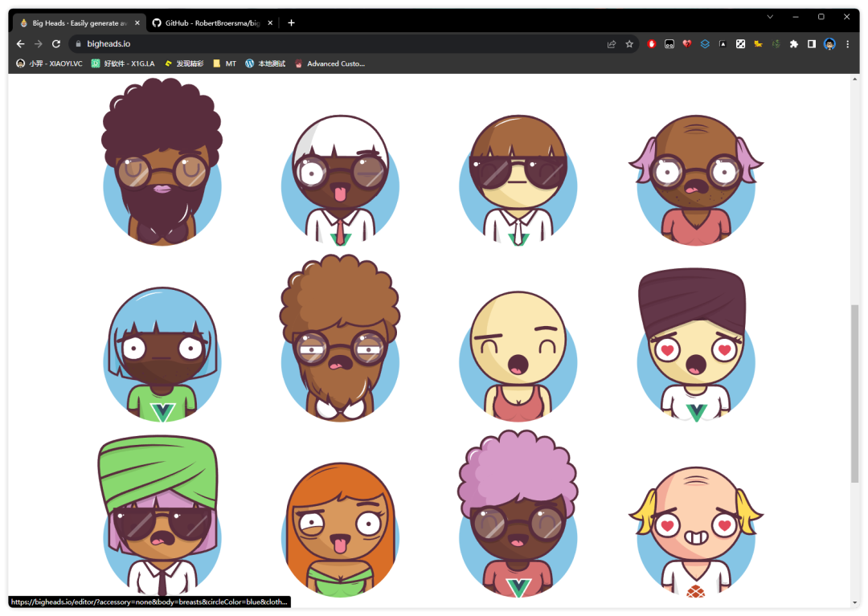Open the 本地测试 WordPress bookmark
Viewport: 868px width, 616px height.
(265, 63)
